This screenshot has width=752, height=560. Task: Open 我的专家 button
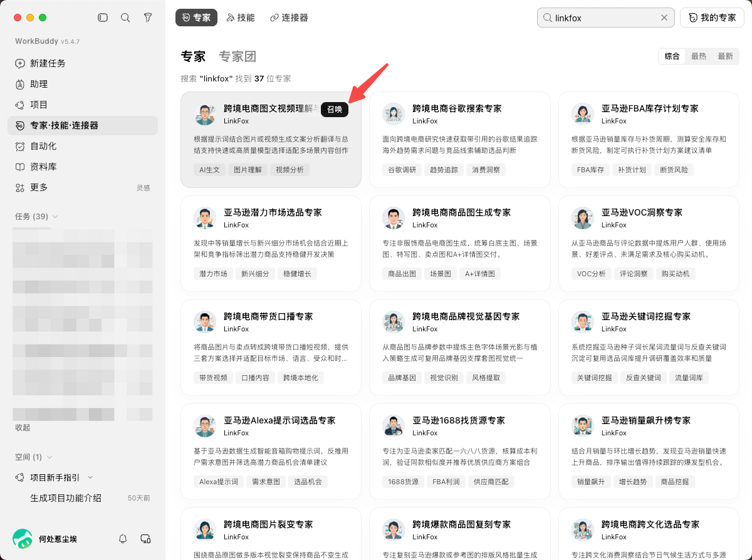(712, 18)
